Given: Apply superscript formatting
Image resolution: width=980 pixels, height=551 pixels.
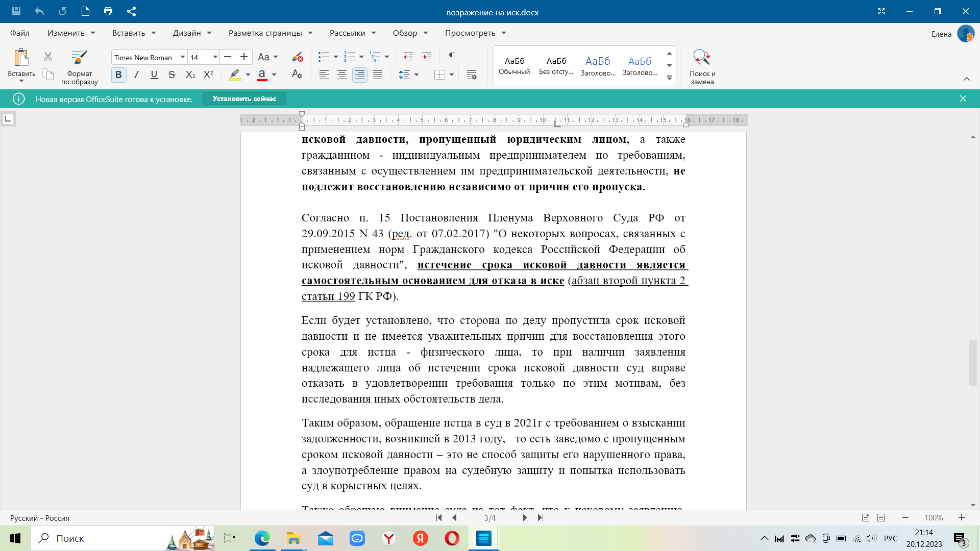Looking at the screenshot, I should pos(208,74).
